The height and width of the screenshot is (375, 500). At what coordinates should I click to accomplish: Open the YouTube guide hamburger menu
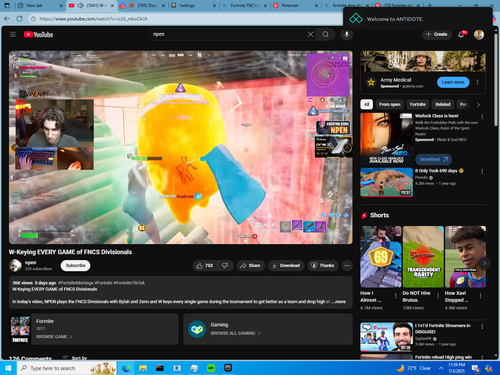(13, 34)
